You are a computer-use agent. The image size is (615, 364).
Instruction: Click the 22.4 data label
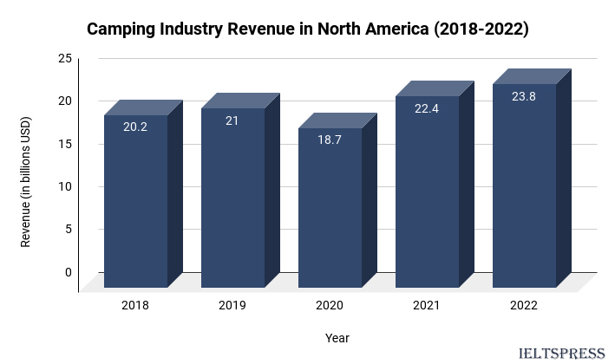[x=427, y=108]
